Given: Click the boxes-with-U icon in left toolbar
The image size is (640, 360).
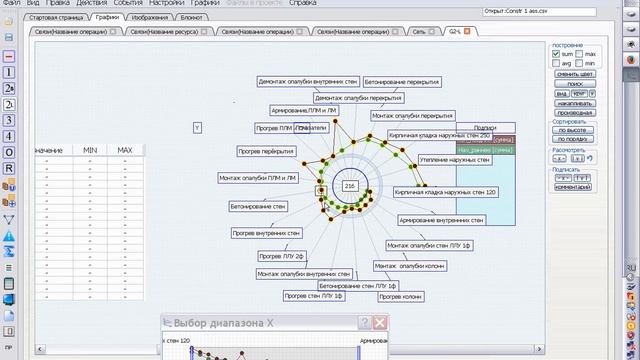Looking at the screenshot, I should tap(9, 185).
